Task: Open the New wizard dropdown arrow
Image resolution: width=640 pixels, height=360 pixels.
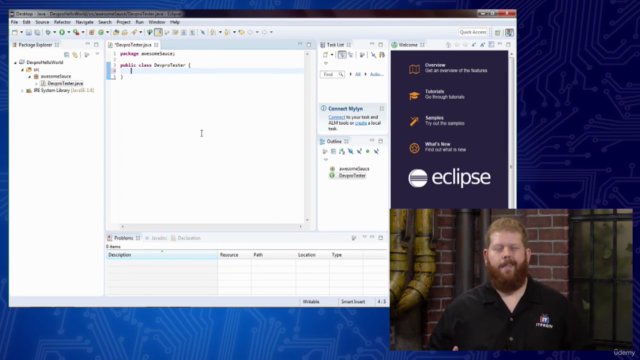Action: [21, 32]
